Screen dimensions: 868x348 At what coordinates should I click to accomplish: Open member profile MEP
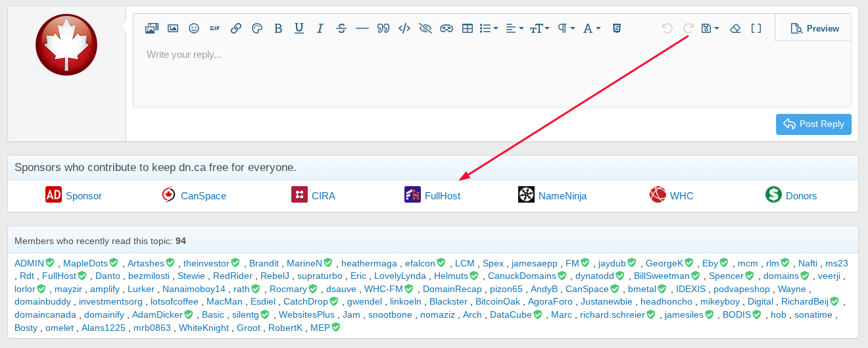320,328
